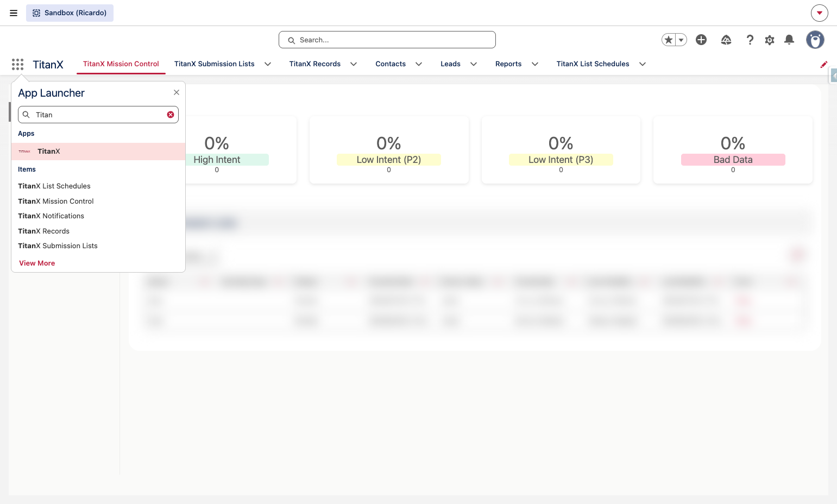Clear the App Launcher search text

(x=171, y=115)
